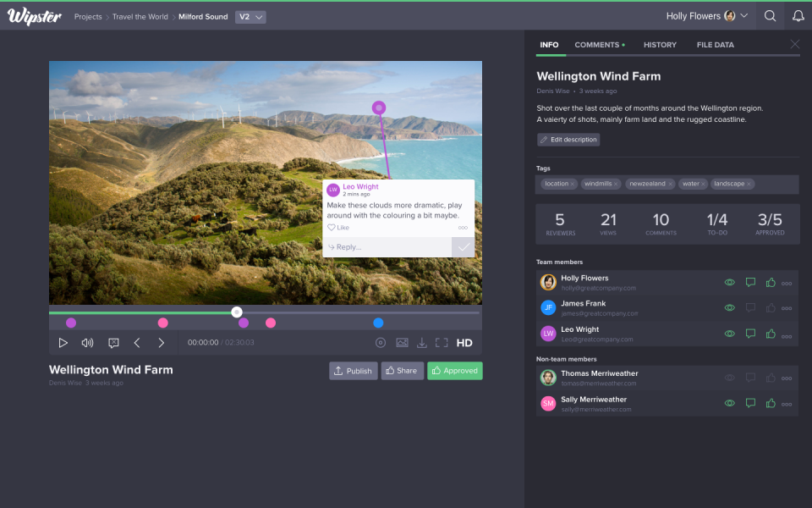Click the record target icon in player toolbar
Screen dimensions: 812x508
380,343
